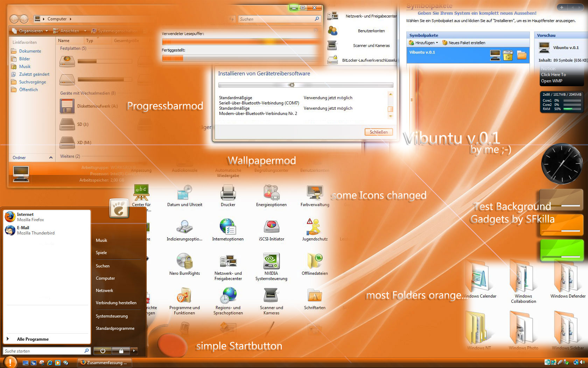Open Datum und Uhrzeit control panel icon
588x368 pixels.
184,196
